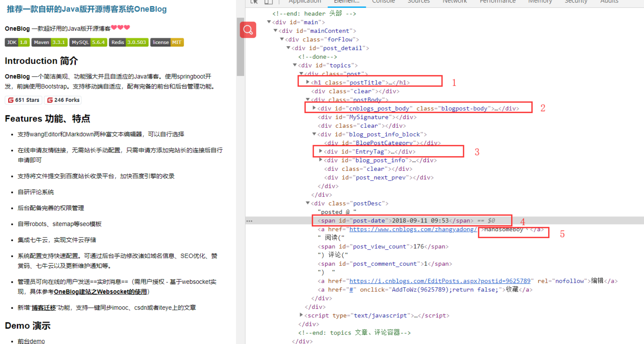Image resolution: width=644 pixels, height=344 pixels.
Task: Click the Redis 3.0.503 badge
Action: pos(129,42)
